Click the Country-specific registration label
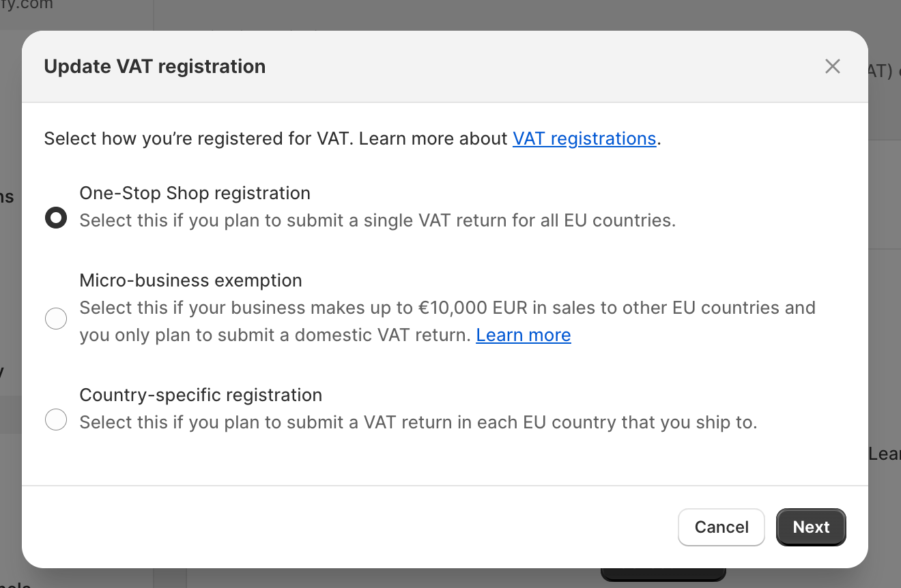The image size is (901, 588). coord(201,395)
